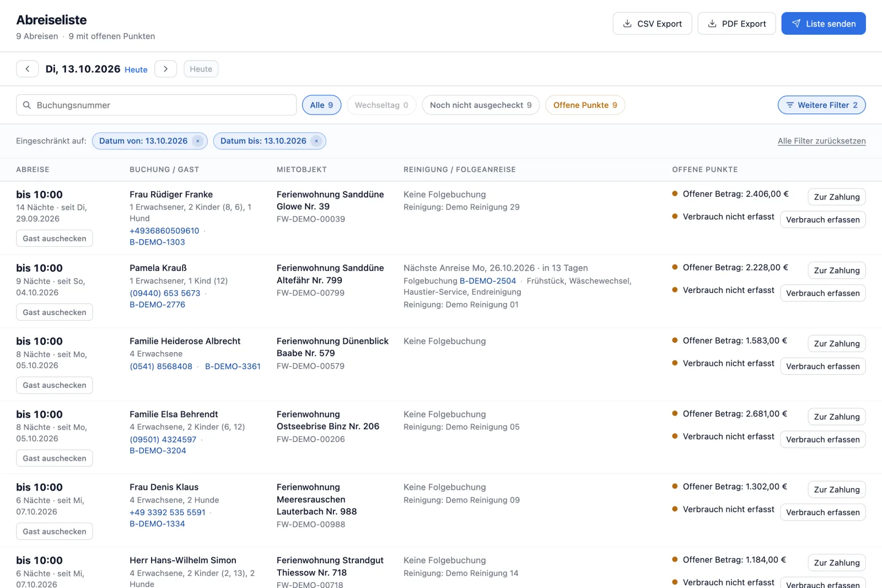Remove the 'Datum bis: 13.10.2026' filter chip

click(x=316, y=141)
